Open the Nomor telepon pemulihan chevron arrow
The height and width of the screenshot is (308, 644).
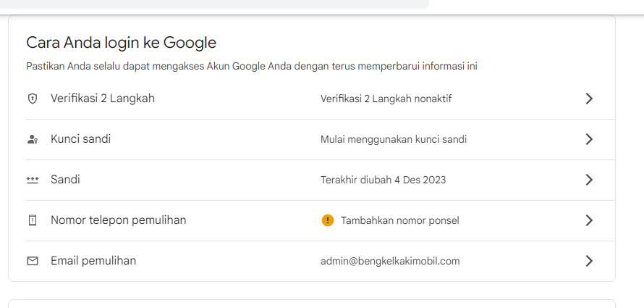pos(589,220)
